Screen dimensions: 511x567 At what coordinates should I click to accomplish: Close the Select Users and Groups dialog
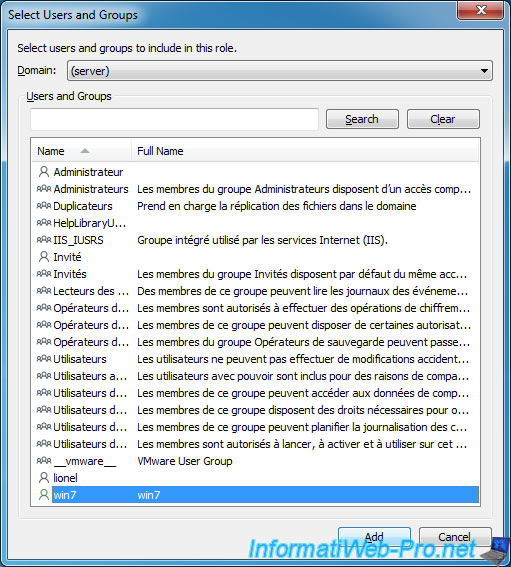480,10
